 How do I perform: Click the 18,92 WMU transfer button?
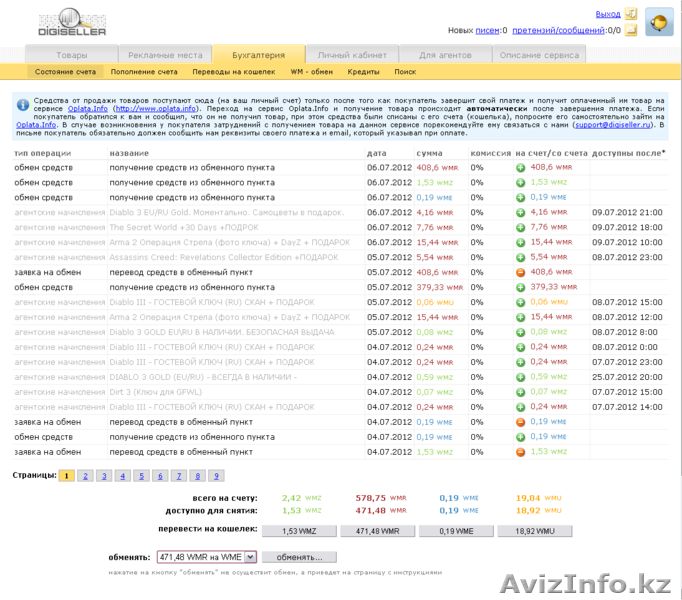pos(534,532)
